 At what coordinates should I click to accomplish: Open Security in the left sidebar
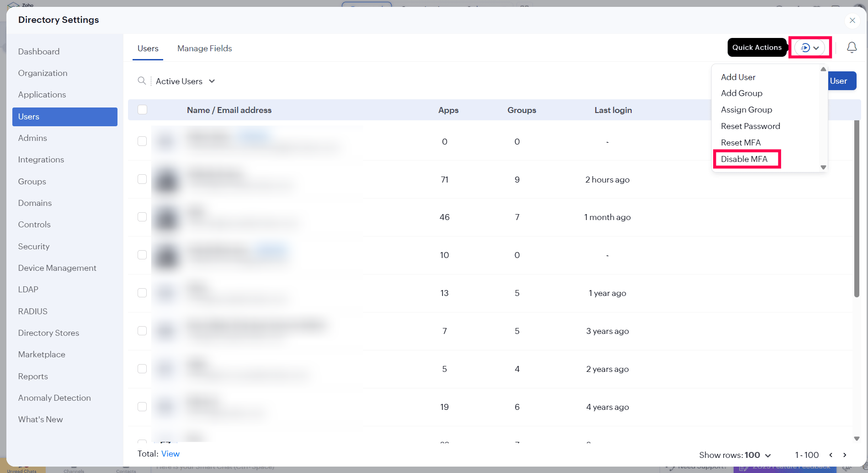click(x=34, y=247)
